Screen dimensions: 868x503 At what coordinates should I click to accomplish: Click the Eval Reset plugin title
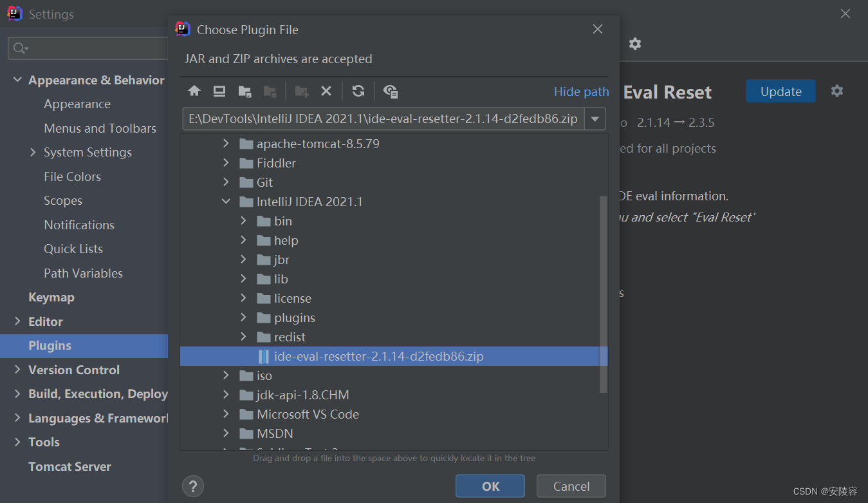pyautogui.click(x=667, y=92)
